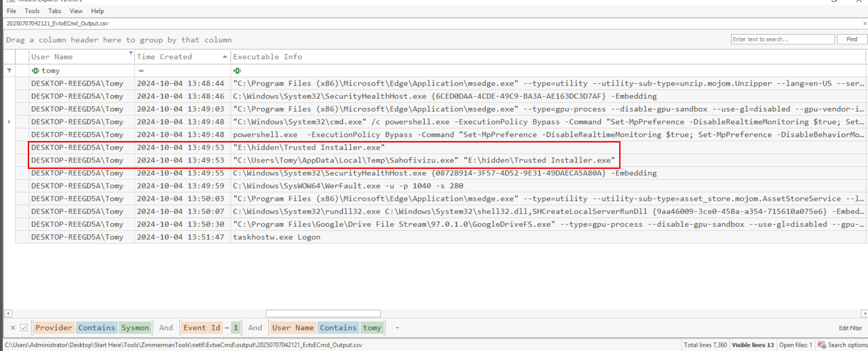Select the SecurityHealthHost.exe {08728914 row
The image size is (868, 351).
tap(440, 173)
